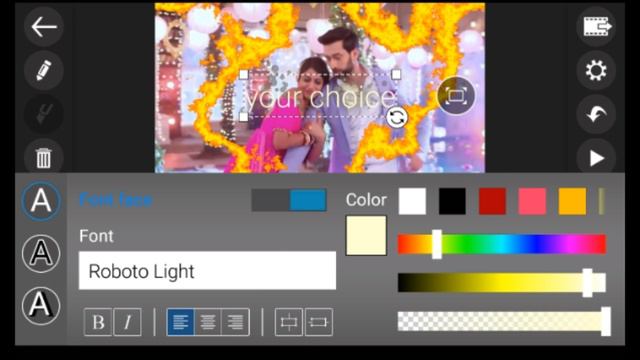Viewport: 640px width, 360px height.
Task: Click on the rainbow hue slider
Action: pos(502,244)
